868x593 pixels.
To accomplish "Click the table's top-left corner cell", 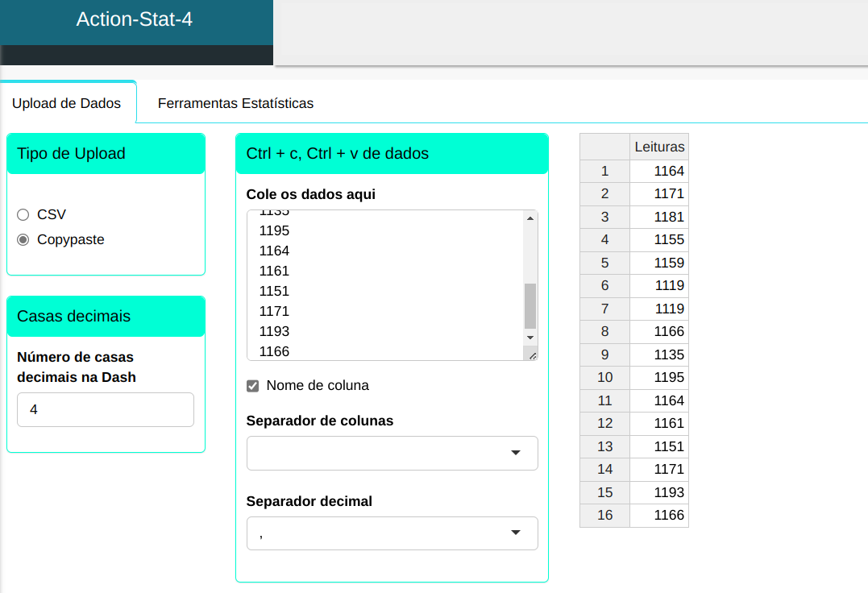I will (x=604, y=147).
